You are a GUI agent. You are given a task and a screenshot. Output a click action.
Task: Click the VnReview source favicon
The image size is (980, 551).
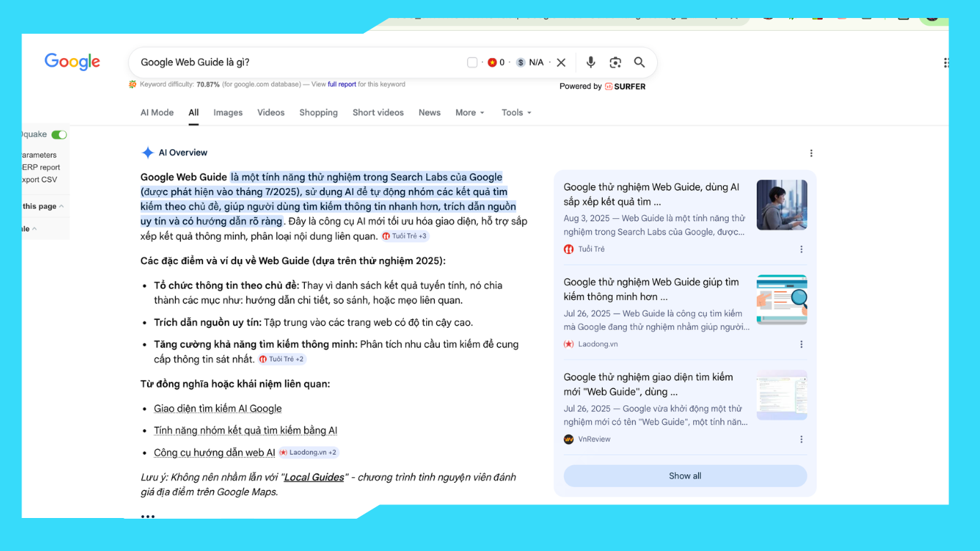[x=569, y=439]
